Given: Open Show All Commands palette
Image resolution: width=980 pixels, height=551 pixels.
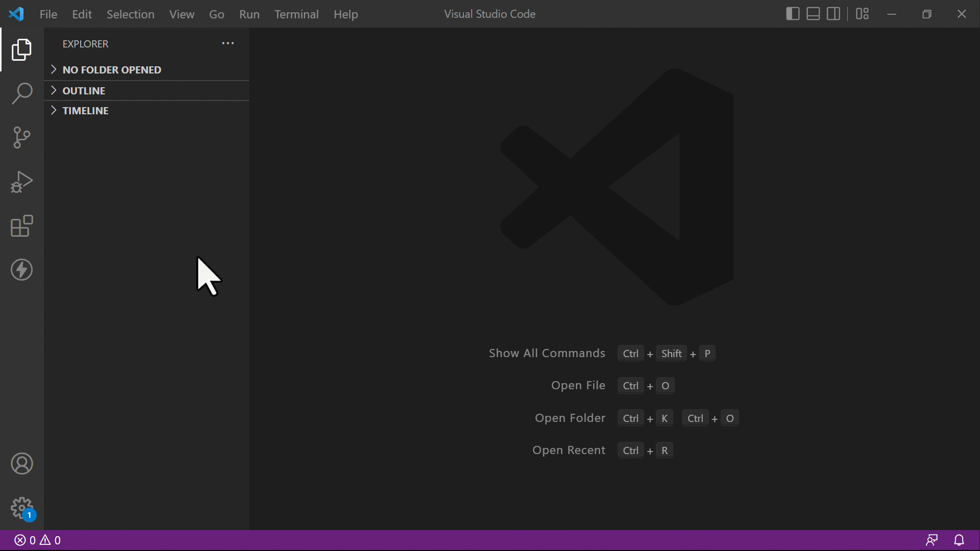Looking at the screenshot, I should point(547,353).
